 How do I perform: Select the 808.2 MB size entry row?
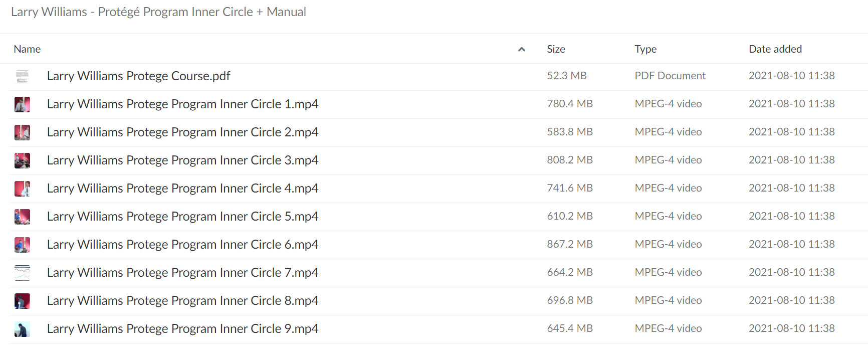click(x=438, y=160)
